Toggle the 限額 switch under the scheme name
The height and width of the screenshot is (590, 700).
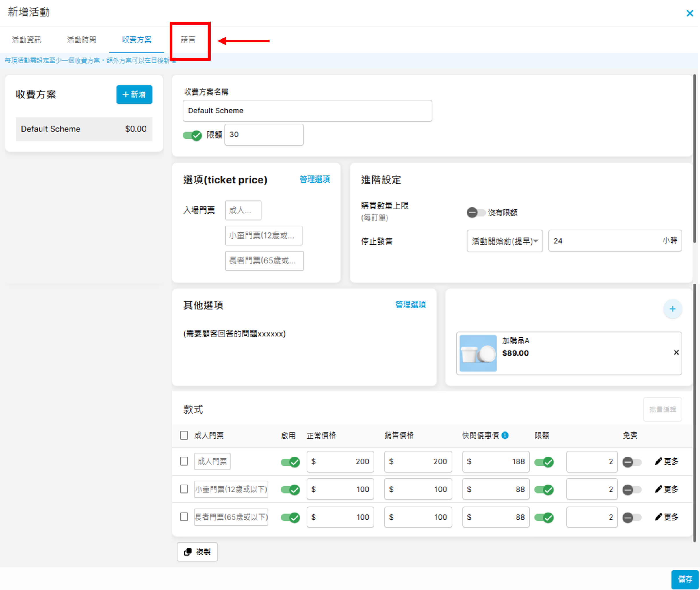[x=192, y=135]
